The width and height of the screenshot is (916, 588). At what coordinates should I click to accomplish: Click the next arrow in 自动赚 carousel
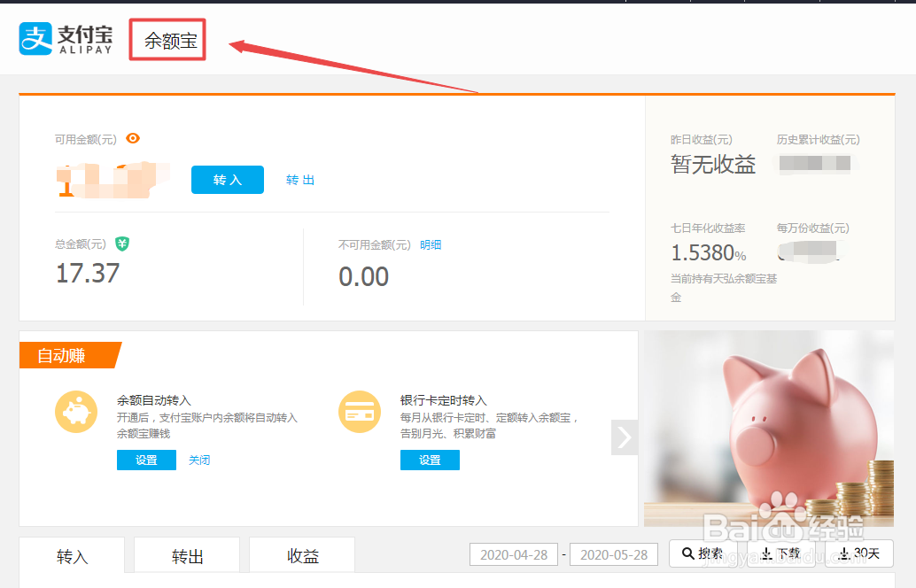pyautogui.click(x=625, y=437)
